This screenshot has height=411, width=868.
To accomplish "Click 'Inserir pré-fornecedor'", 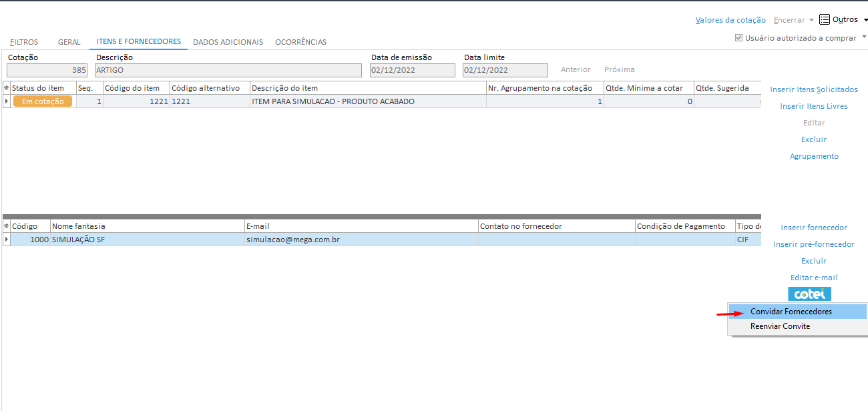I will click(x=814, y=244).
